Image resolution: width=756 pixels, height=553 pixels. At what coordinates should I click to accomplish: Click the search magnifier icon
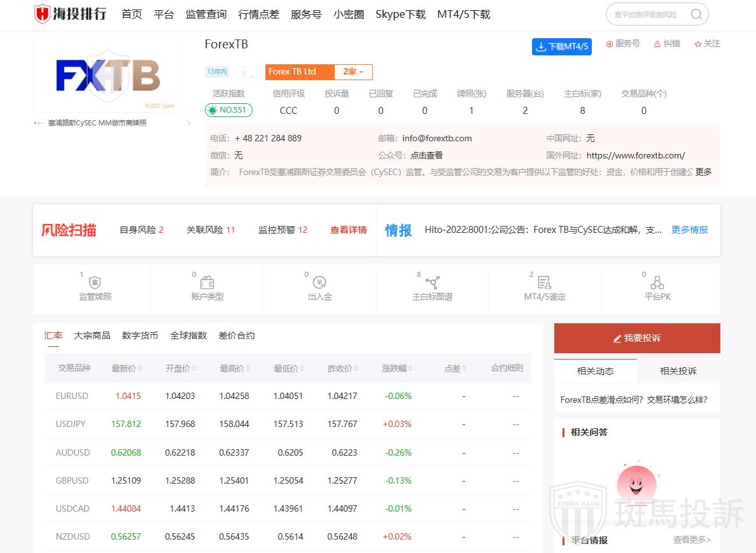(x=696, y=15)
